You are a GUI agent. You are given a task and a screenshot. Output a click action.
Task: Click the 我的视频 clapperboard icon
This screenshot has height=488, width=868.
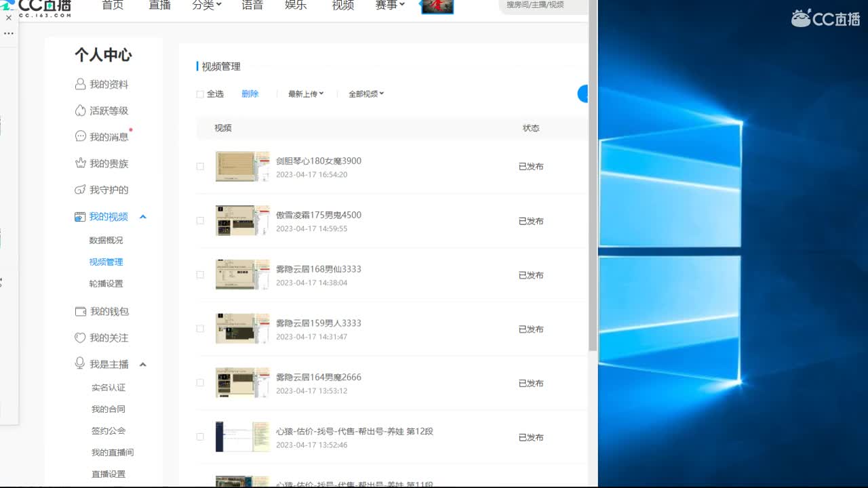pyautogui.click(x=80, y=216)
